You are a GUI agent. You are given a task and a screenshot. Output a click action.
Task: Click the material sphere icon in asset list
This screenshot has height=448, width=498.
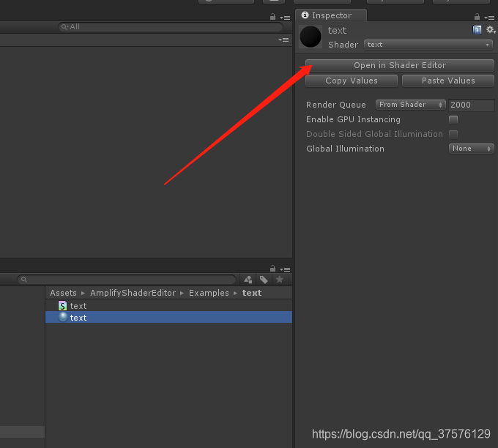pyautogui.click(x=63, y=317)
